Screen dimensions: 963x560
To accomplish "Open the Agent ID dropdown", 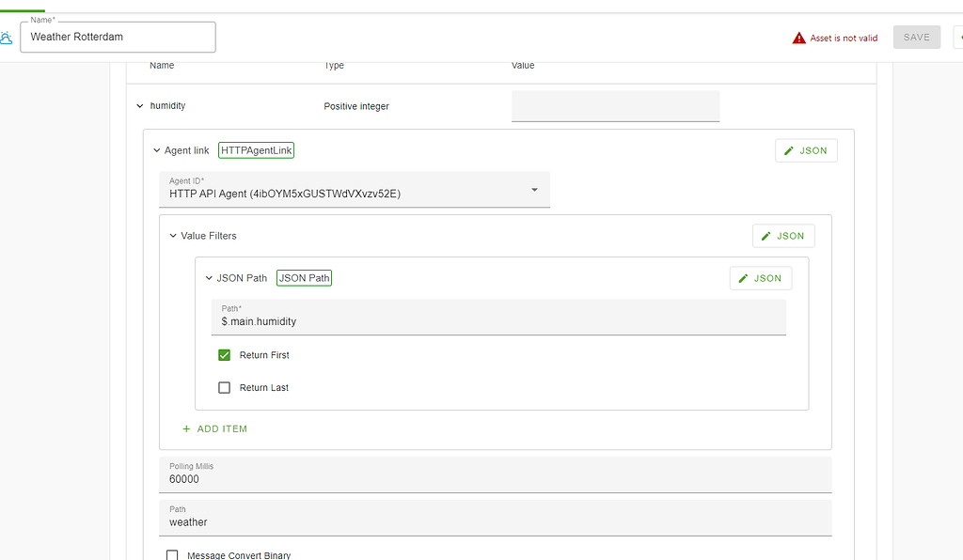I will point(355,190).
